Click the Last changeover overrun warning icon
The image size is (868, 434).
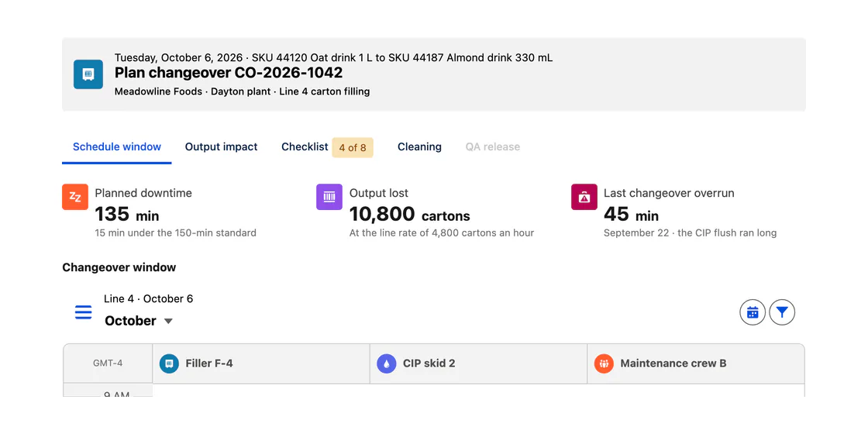click(584, 197)
